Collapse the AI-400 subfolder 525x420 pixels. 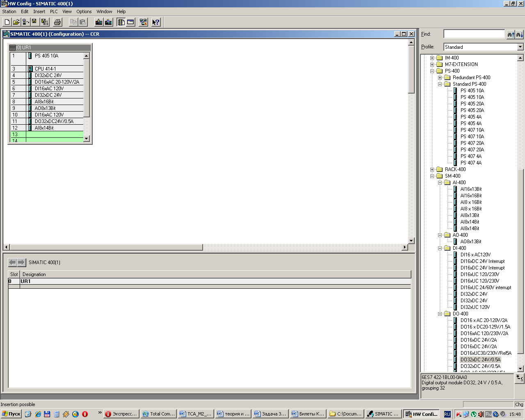[x=440, y=183]
